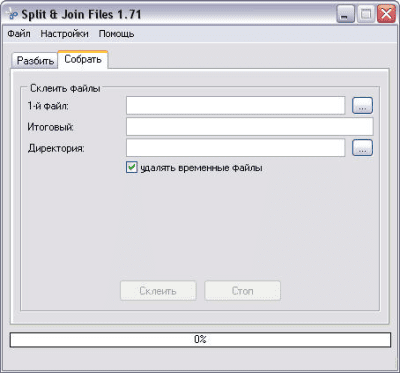This screenshot has width=400, height=373.
Task: Focus the Итоговый text field
Action: coord(249,127)
